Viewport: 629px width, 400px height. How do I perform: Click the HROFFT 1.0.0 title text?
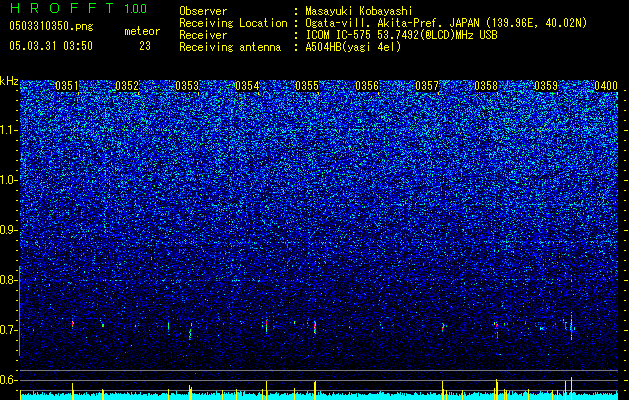(x=79, y=8)
